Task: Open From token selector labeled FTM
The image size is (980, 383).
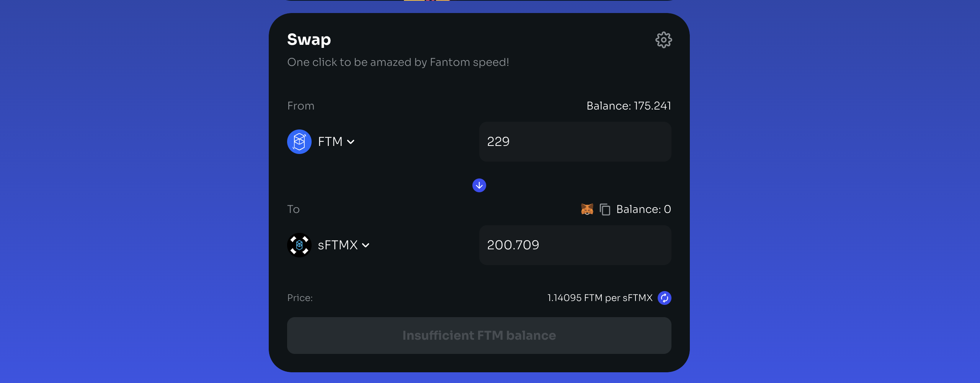Action: (330, 142)
